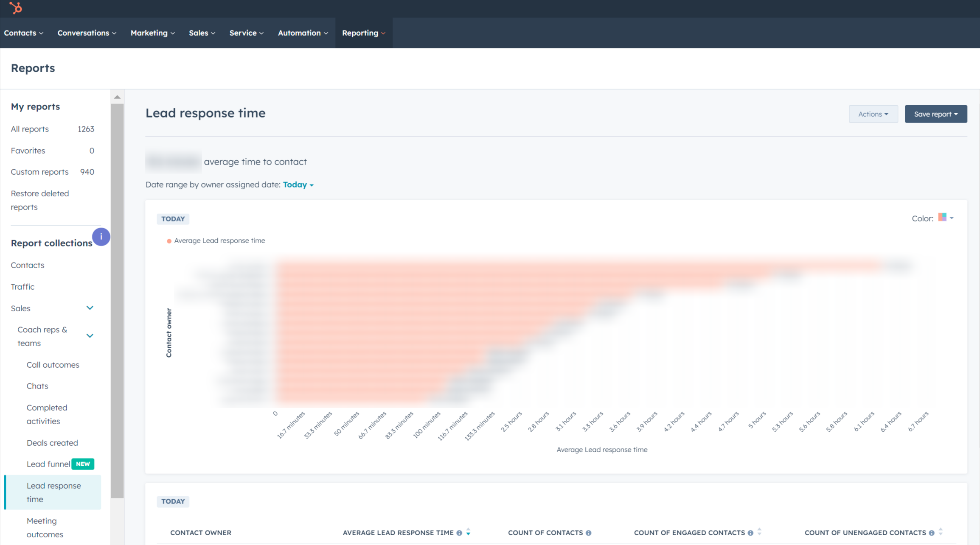Select the Lead response time report
The image size is (980, 545).
pyautogui.click(x=53, y=492)
